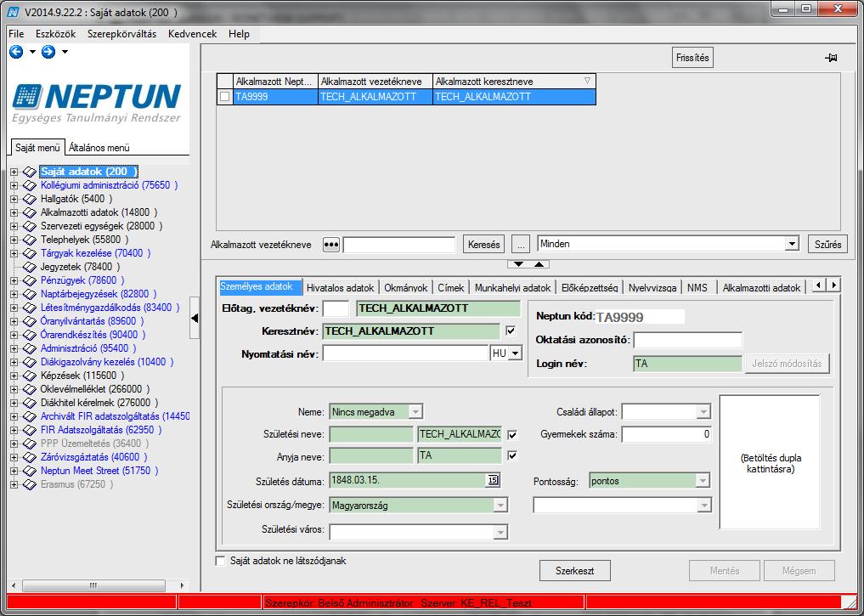Open the Pontosság dropdown
The width and height of the screenshot is (864, 616).
703,481
